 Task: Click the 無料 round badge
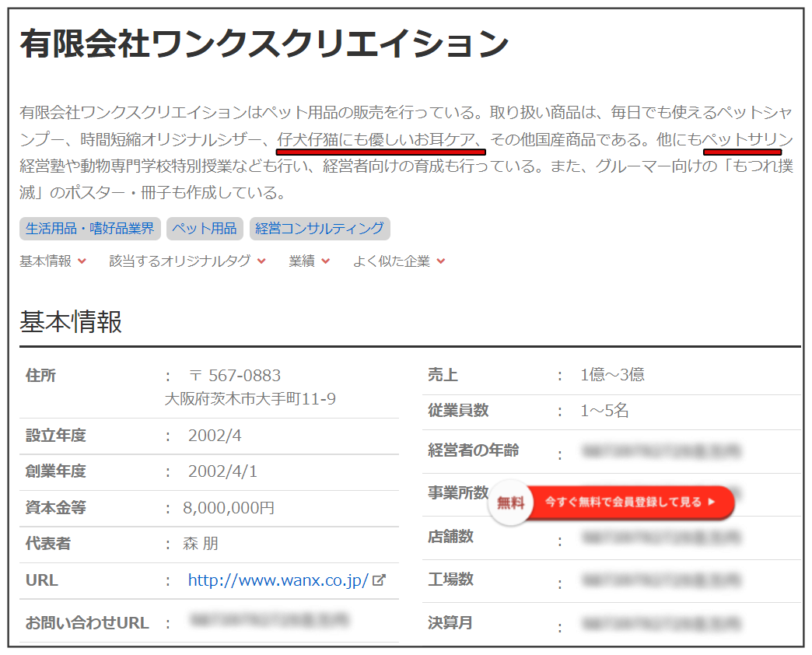(x=510, y=503)
